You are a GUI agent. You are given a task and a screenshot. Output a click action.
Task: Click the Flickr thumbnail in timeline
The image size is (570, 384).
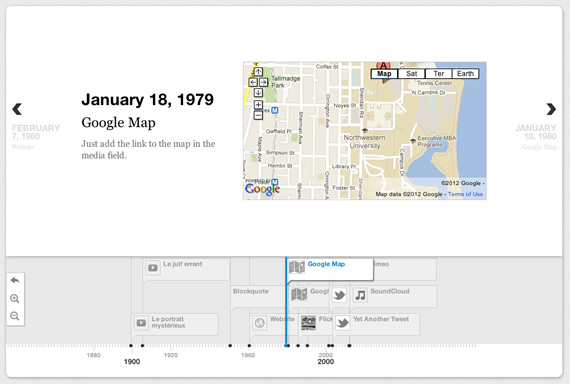click(309, 323)
